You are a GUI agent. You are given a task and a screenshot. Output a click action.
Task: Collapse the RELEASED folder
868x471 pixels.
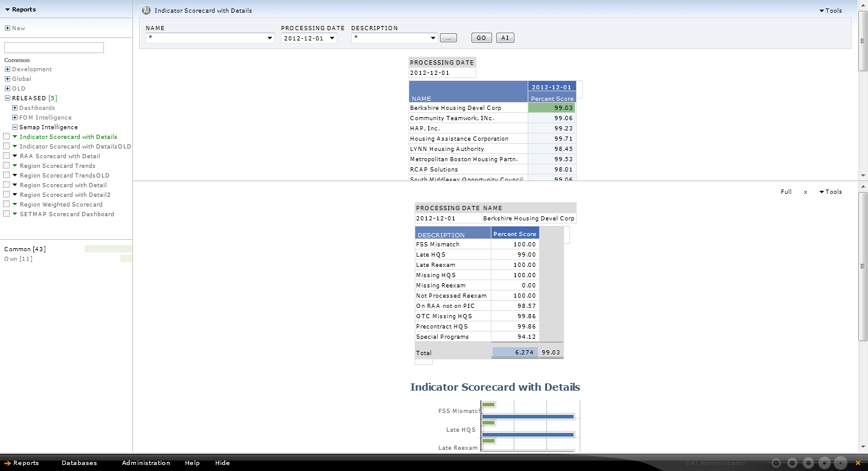pyautogui.click(x=7, y=98)
